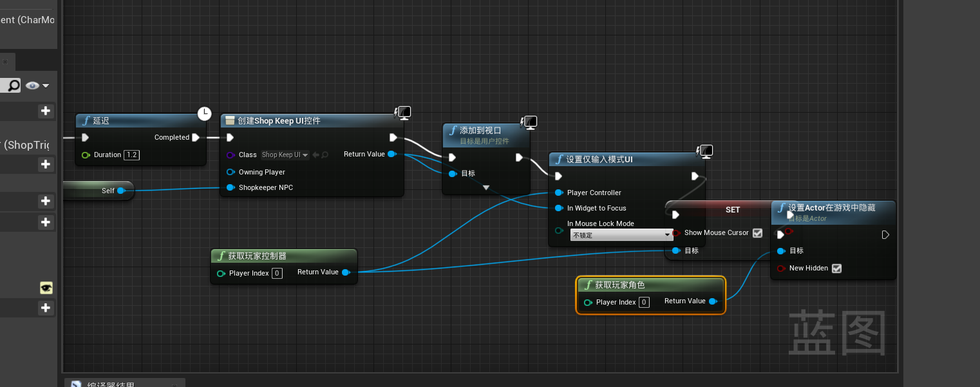This screenshot has height=387, width=980.
Task: Click the monitor icon on 创建Shop Keep UI控件 node
Action: click(404, 112)
